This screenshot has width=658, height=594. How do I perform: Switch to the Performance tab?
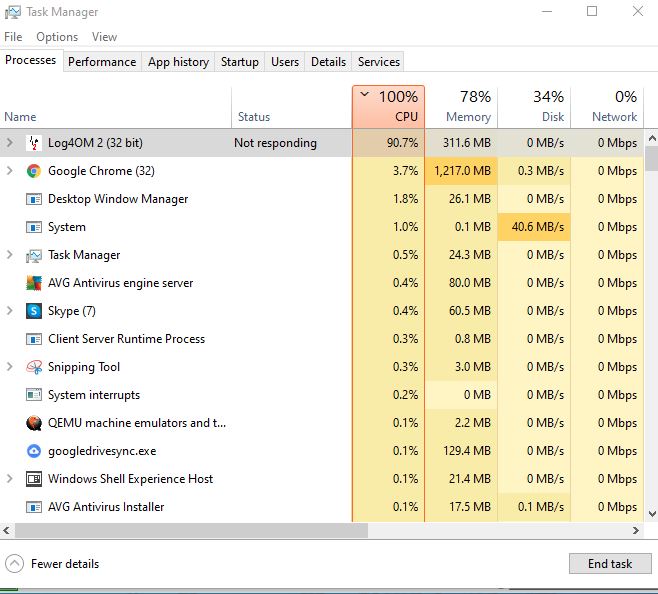point(102,62)
